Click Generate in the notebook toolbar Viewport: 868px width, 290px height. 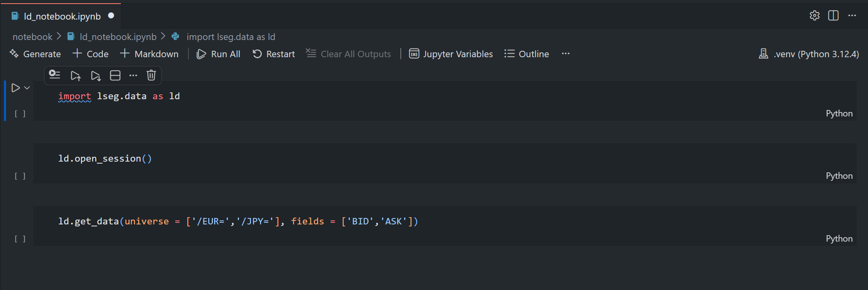click(35, 54)
